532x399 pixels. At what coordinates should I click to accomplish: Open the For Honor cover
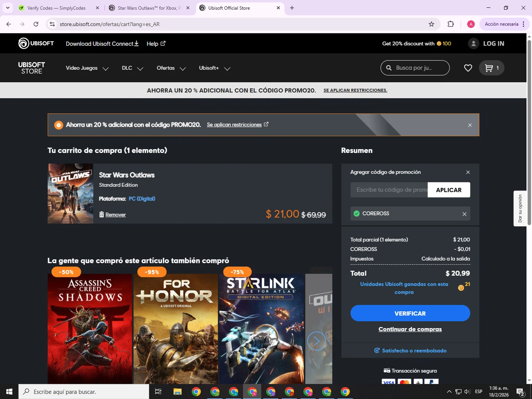176,329
